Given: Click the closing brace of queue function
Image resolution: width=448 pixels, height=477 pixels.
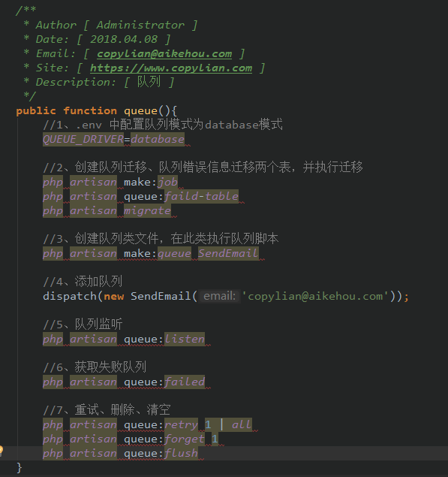Looking at the screenshot, I should tap(20, 467).
